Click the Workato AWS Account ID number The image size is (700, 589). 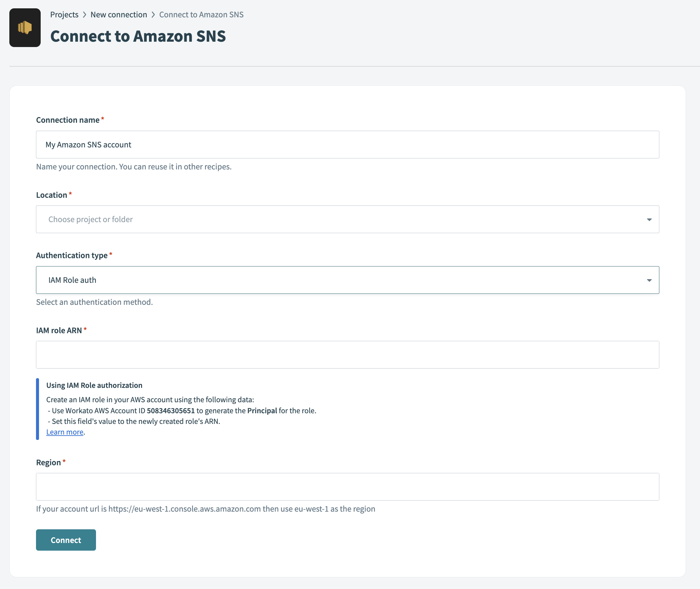pyautogui.click(x=170, y=411)
